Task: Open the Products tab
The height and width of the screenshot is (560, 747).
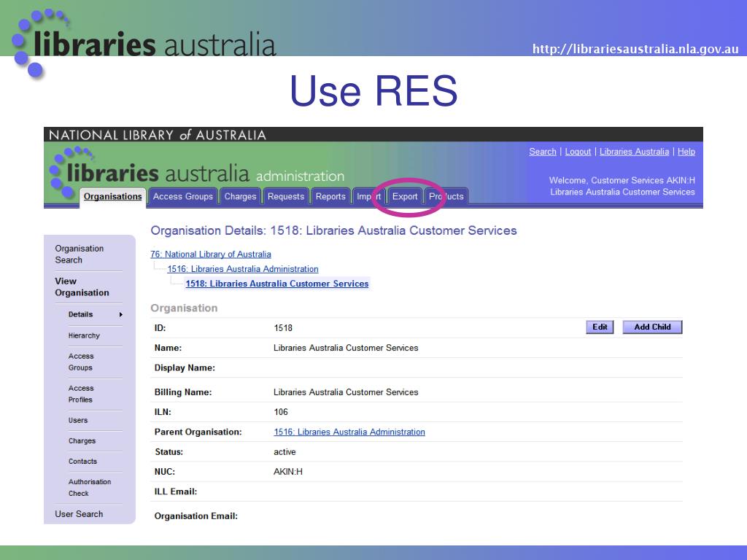Action: click(446, 197)
